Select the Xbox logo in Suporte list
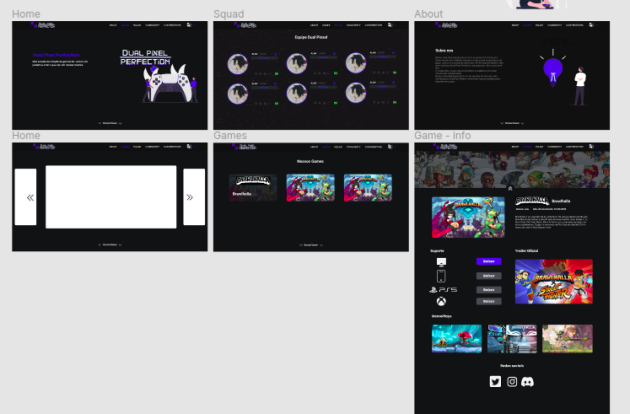 [441, 301]
